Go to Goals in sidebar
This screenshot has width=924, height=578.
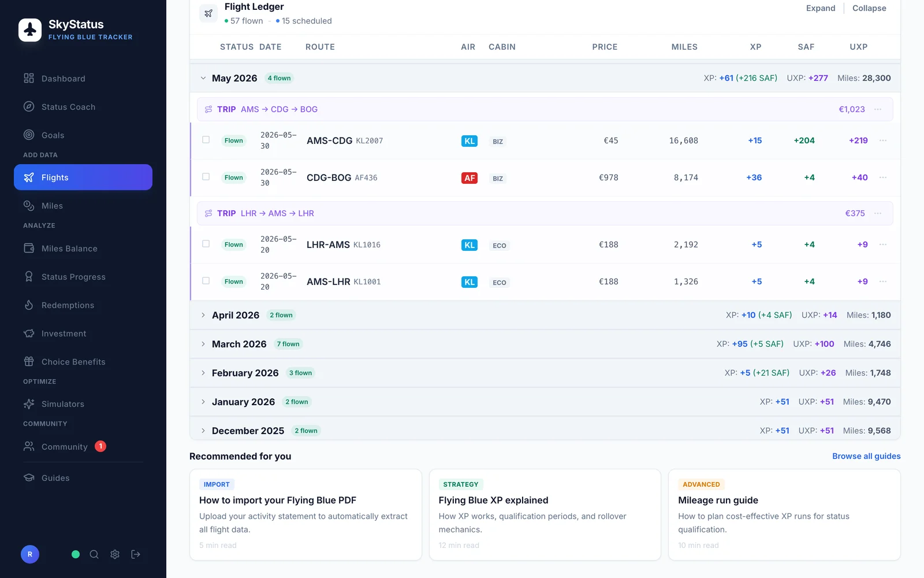coord(83,135)
